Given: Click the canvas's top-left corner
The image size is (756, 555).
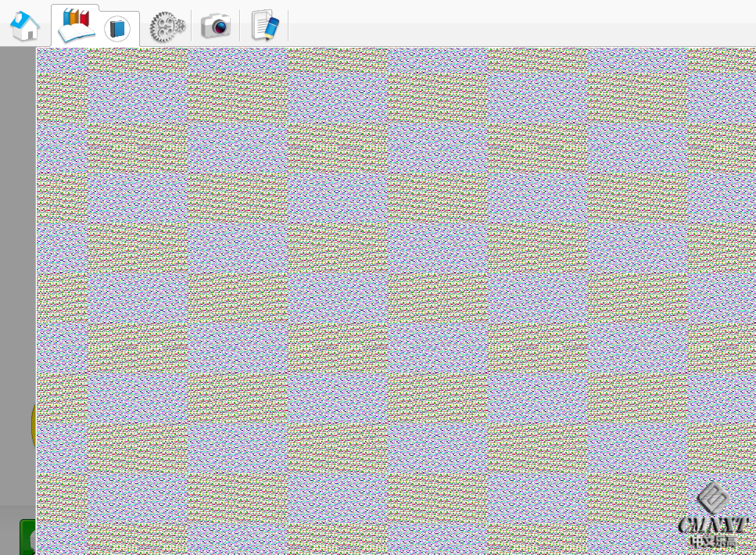Looking at the screenshot, I should (x=38, y=50).
